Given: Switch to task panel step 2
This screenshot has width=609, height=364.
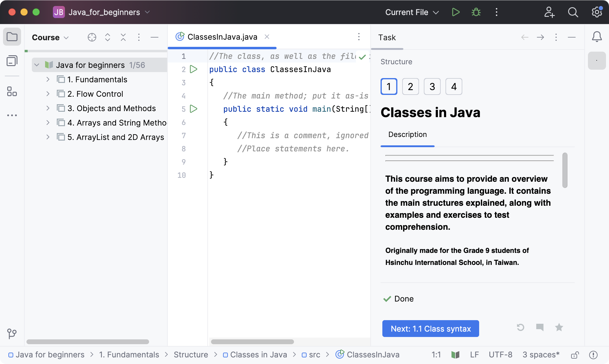Looking at the screenshot, I should pos(410,86).
